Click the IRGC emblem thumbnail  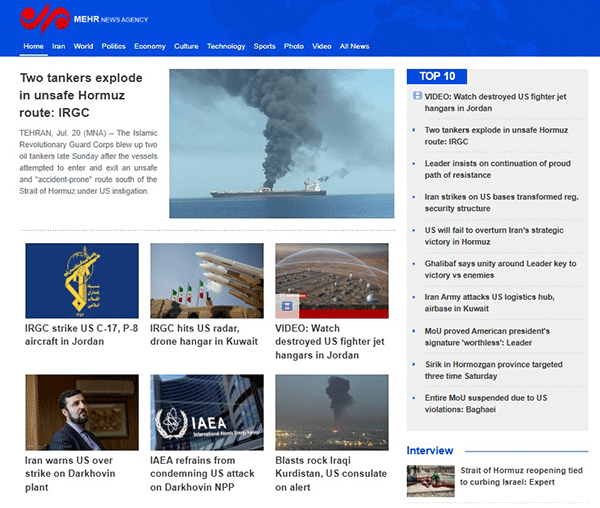[x=82, y=281]
